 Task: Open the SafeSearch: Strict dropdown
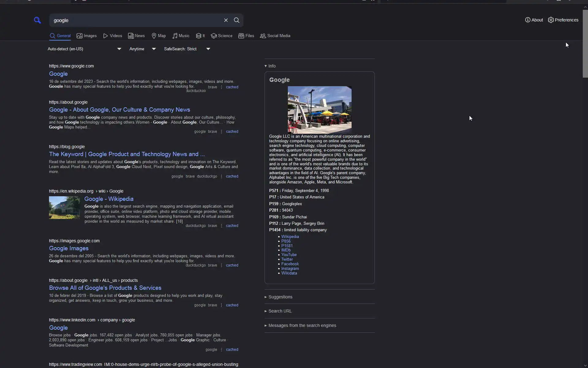tap(187, 49)
